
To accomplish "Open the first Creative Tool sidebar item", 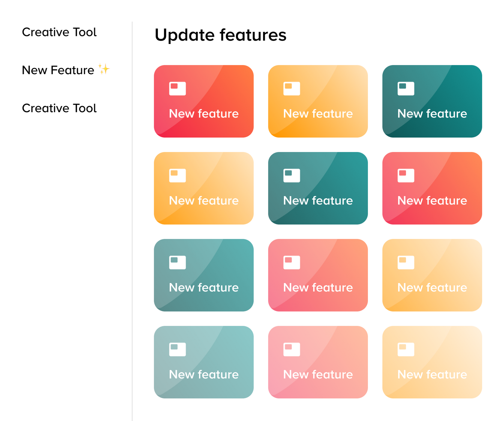I will [x=59, y=32].
